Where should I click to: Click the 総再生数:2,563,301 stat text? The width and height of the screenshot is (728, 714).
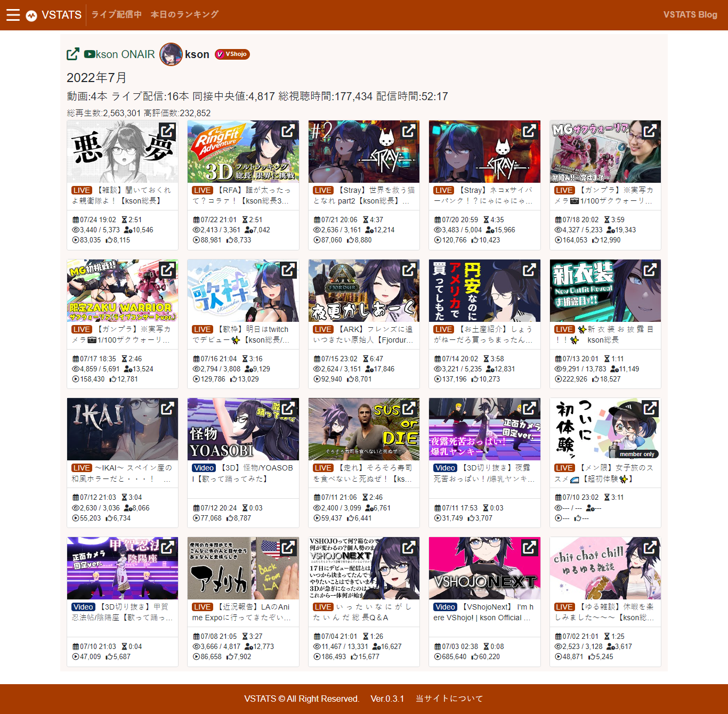(104, 113)
